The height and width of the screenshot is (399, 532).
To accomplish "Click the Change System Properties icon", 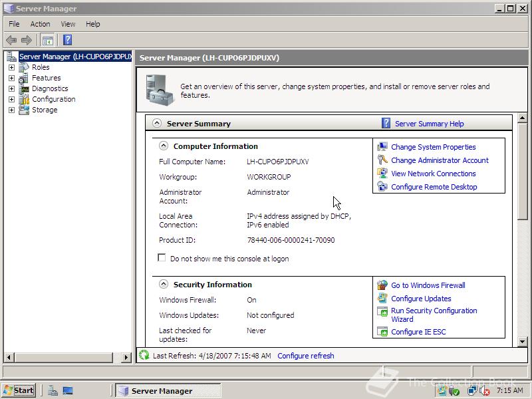I will (x=382, y=146).
